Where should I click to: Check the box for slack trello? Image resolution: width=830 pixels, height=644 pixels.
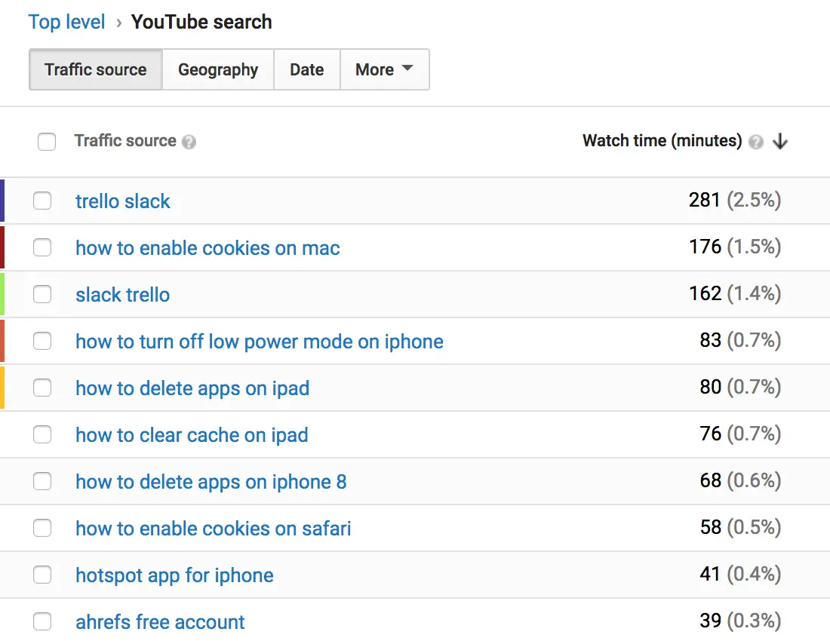coord(42,294)
